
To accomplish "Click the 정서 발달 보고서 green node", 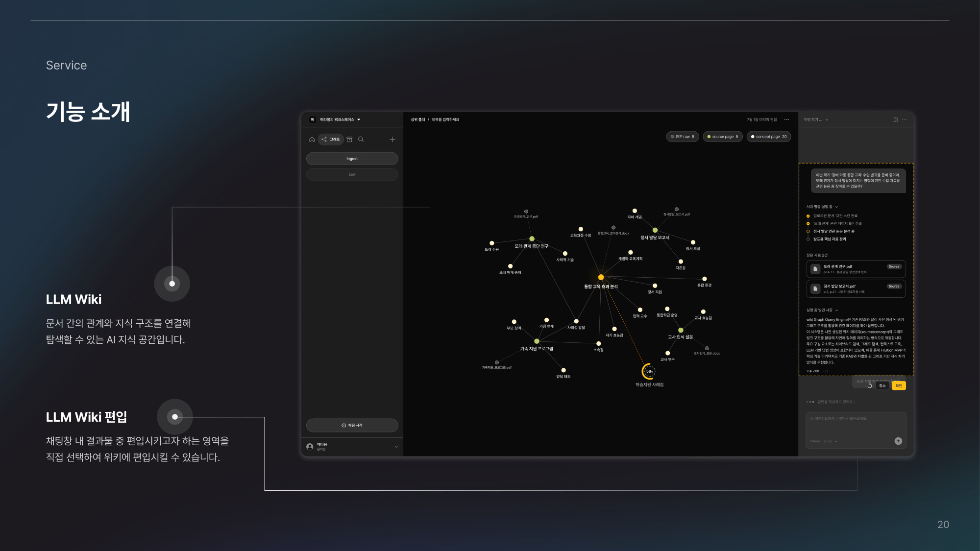I will click(655, 230).
